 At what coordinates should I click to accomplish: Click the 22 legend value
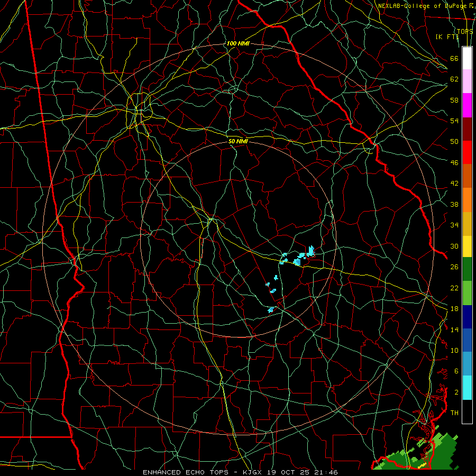pyautogui.click(x=454, y=288)
